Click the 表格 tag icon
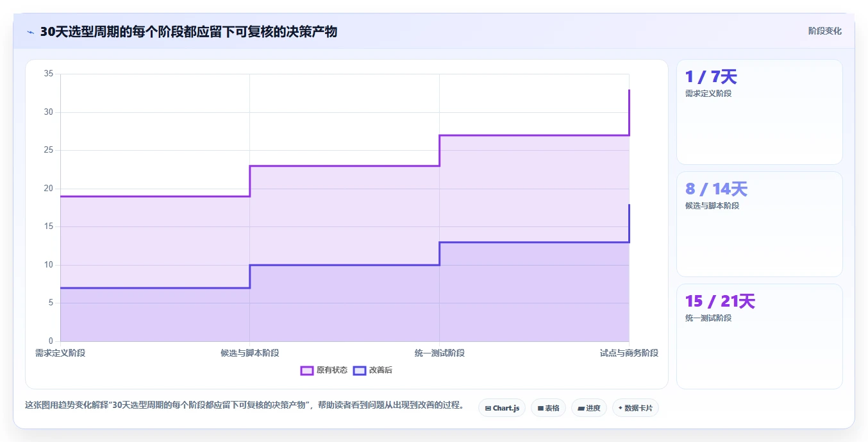 540,408
